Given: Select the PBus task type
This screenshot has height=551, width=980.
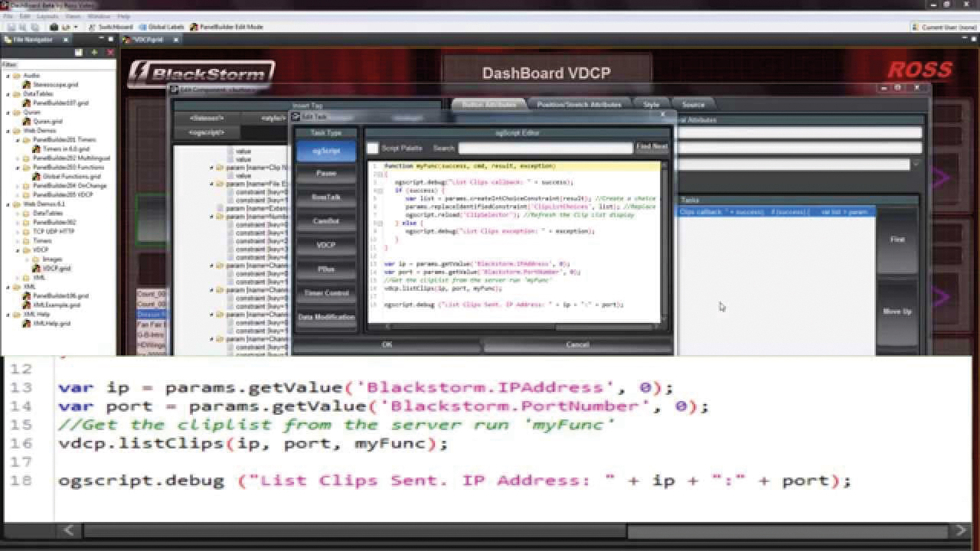Looking at the screenshot, I should [x=326, y=270].
